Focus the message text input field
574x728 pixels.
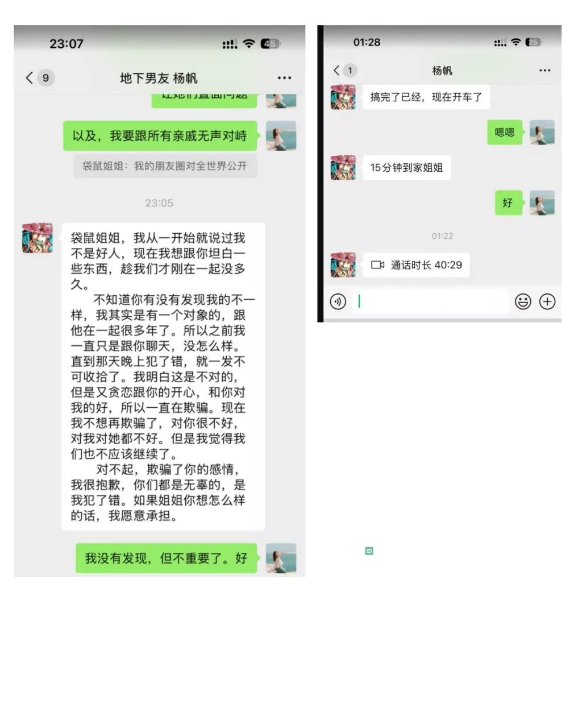(x=430, y=301)
